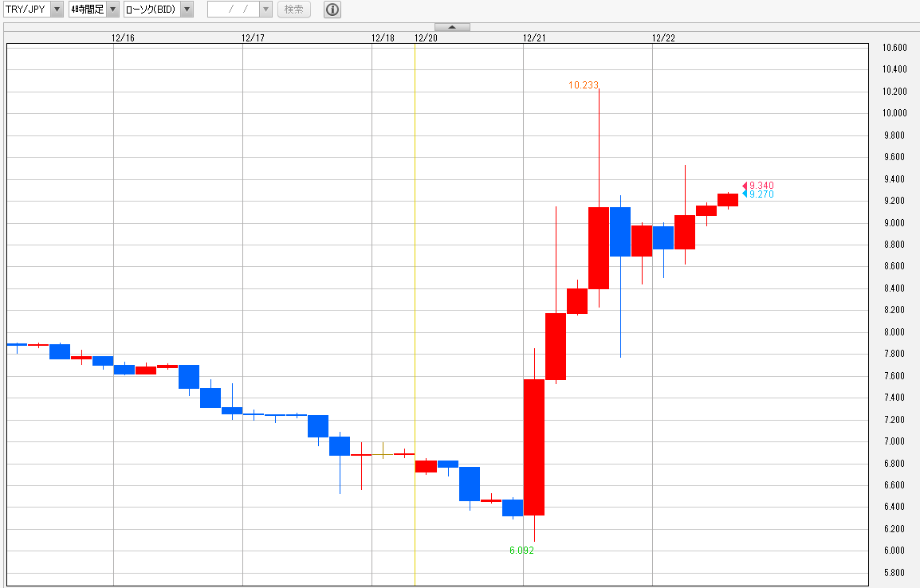
Task: Click the 6.092 low price label
Action: 521,550
